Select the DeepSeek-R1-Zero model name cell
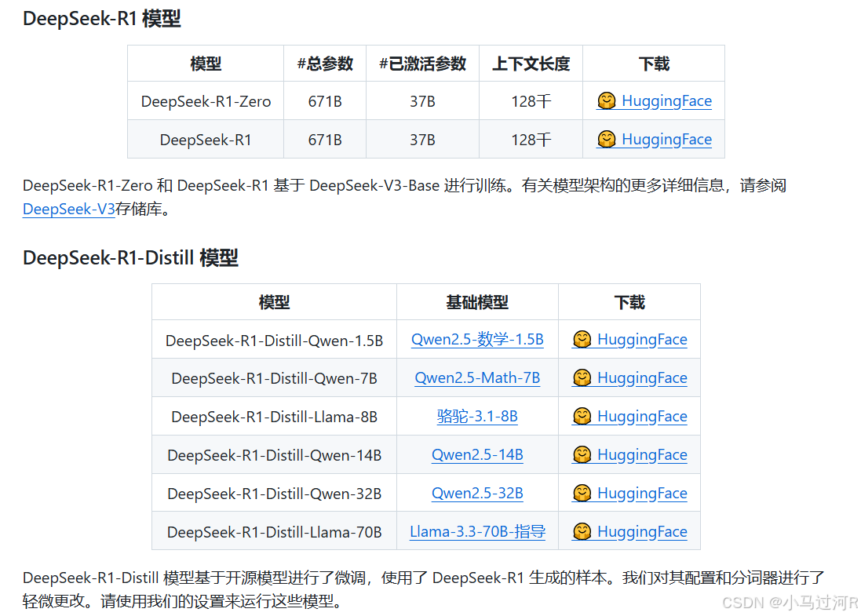Viewport: 861px width, 616px height. point(206,101)
